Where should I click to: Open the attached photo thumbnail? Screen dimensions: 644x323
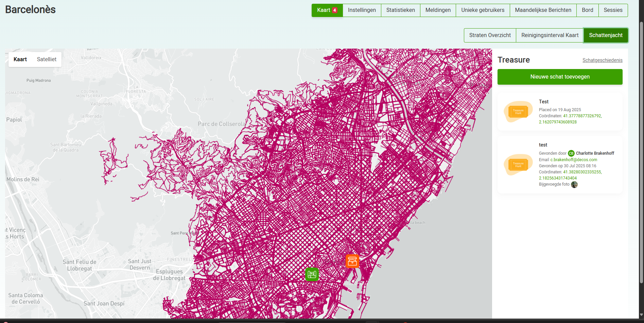574,185
